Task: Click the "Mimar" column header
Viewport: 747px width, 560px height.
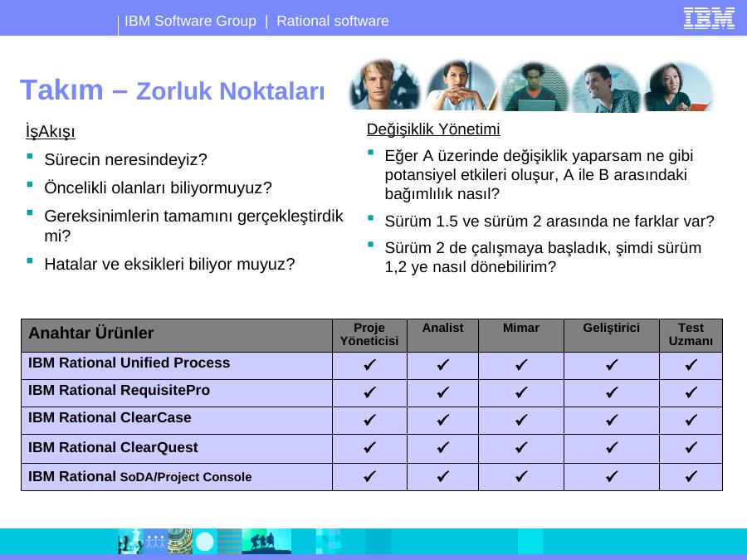Action: coord(521,328)
